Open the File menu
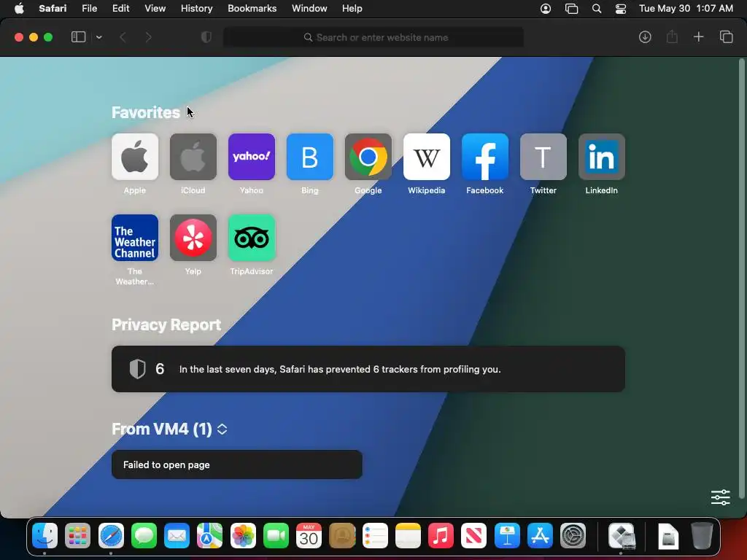Image resolution: width=747 pixels, height=560 pixels. tap(89, 9)
